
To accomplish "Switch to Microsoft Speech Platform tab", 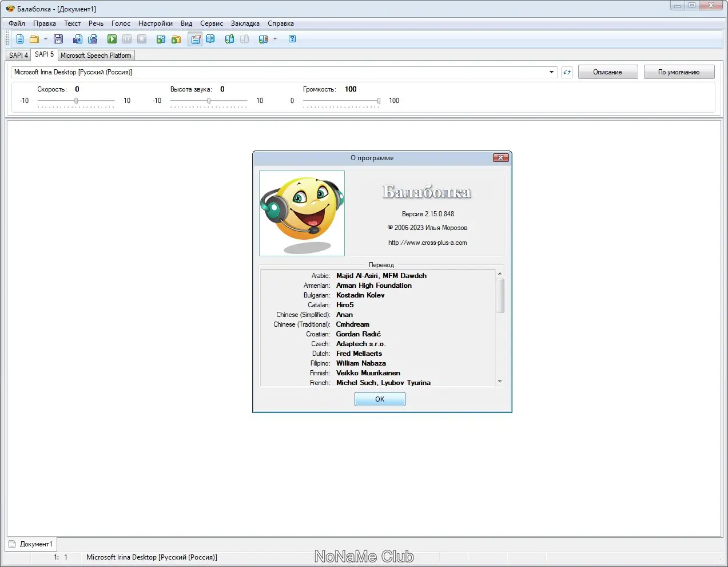I will (96, 55).
